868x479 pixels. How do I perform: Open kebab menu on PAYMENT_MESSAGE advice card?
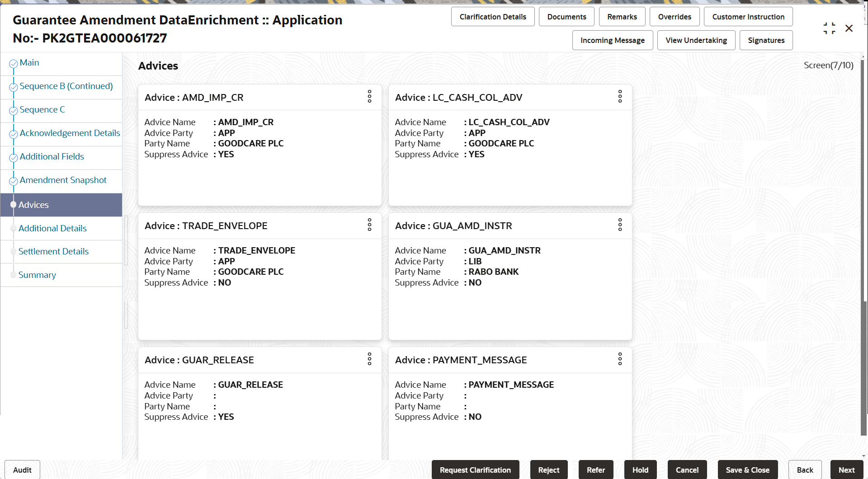point(620,359)
